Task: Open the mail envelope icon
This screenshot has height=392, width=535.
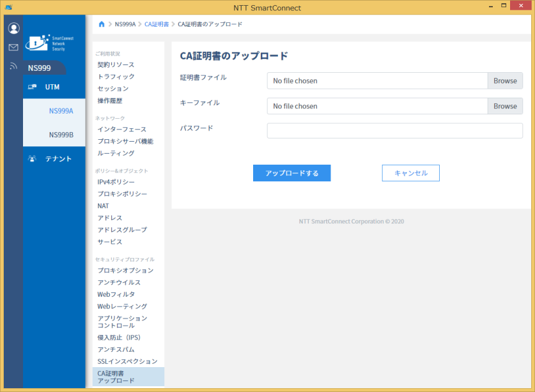Action: 13,47
